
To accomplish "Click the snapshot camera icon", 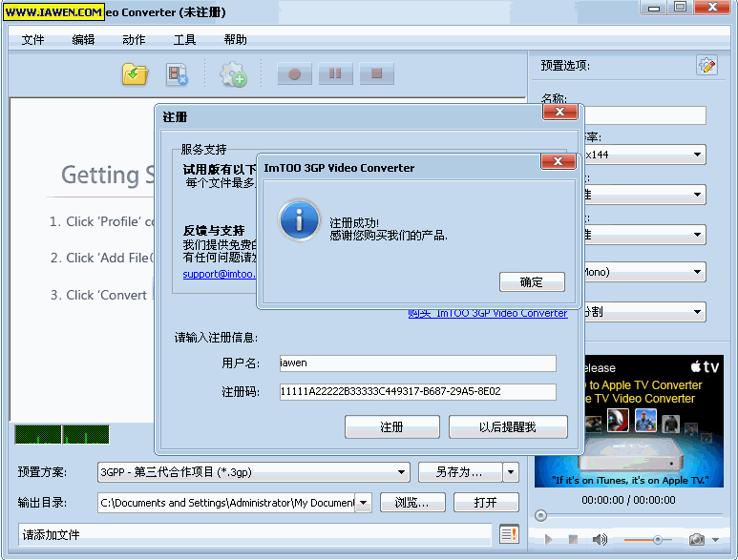I will pos(698,540).
